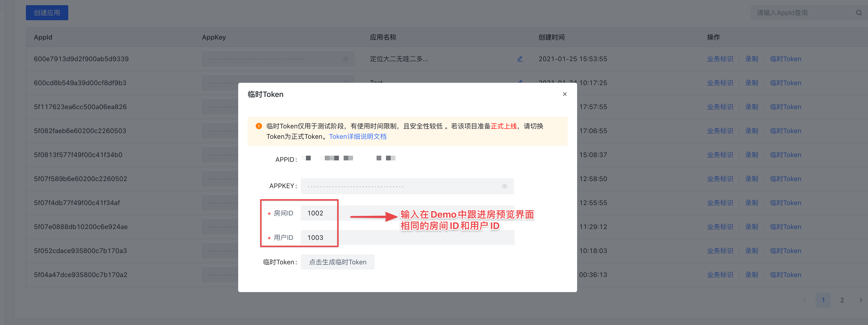
Task: Edit app name 定位大二无哇二多
Action: pyautogui.click(x=520, y=59)
